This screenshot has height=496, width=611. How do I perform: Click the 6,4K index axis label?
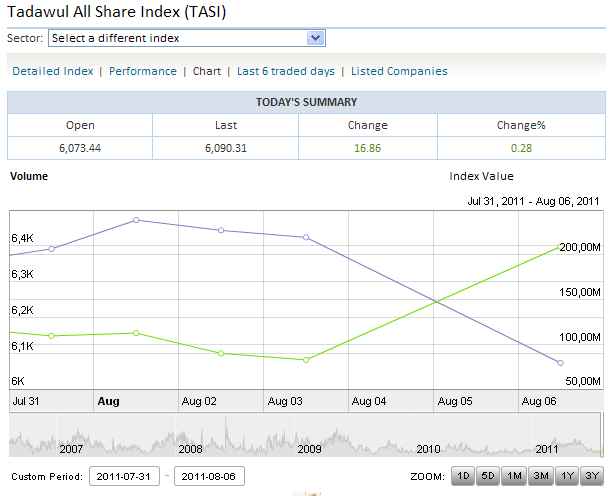[x=22, y=238]
